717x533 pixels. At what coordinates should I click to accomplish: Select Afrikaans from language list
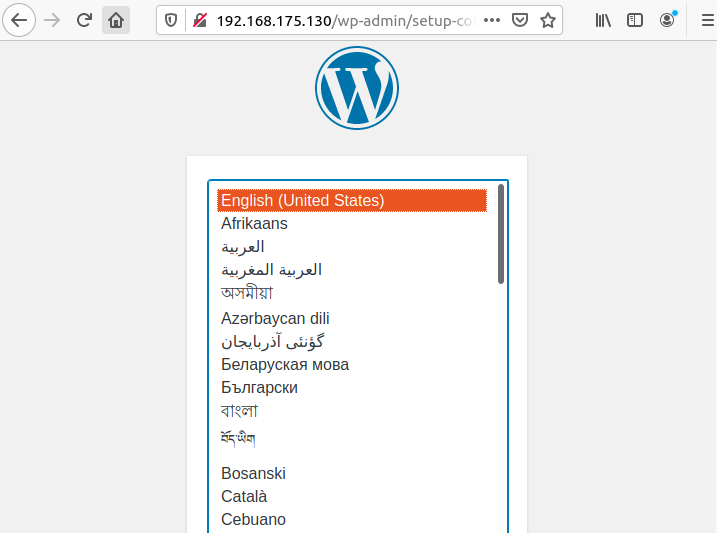[352, 224]
